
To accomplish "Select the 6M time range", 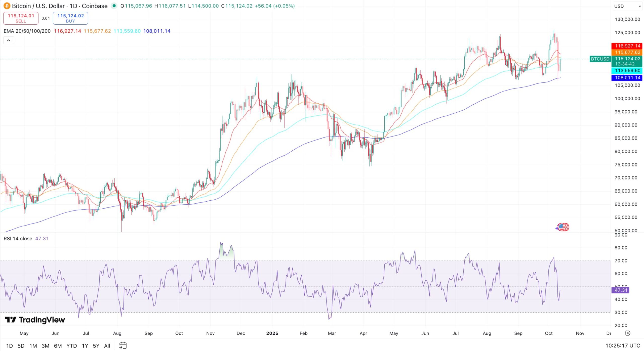I will 58,346.
